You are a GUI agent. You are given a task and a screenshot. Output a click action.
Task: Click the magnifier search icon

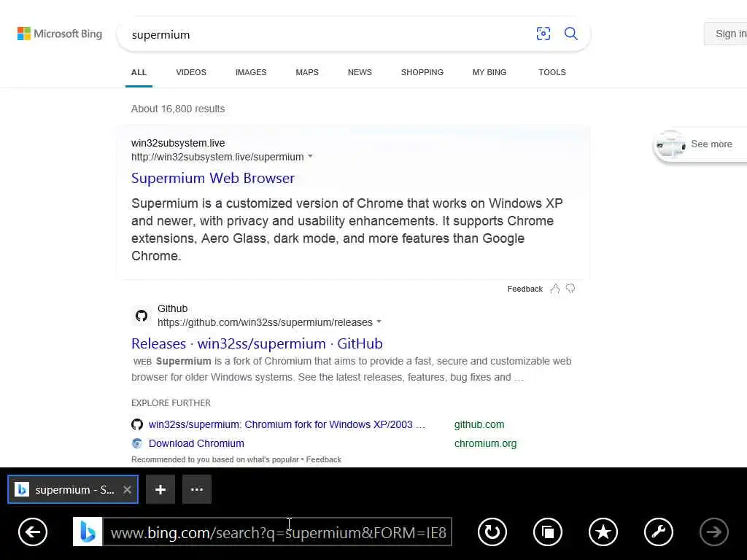click(x=570, y=34)
